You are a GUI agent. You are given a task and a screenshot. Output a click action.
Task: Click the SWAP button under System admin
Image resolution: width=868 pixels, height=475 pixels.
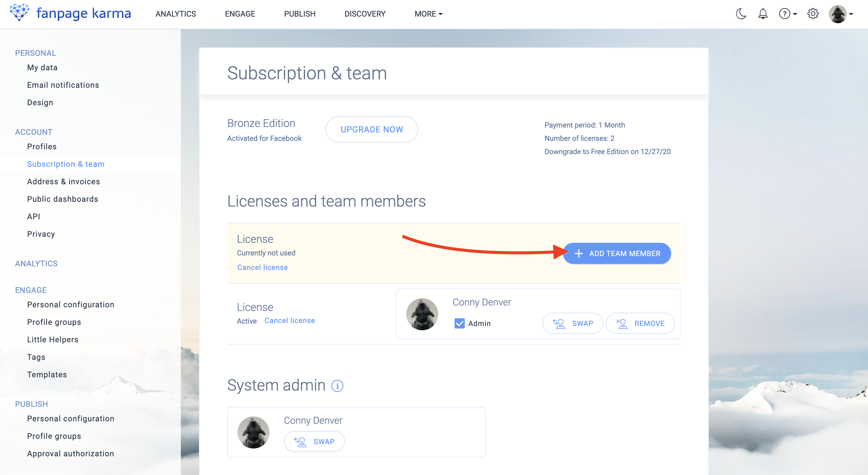click(x=314, y=441)
